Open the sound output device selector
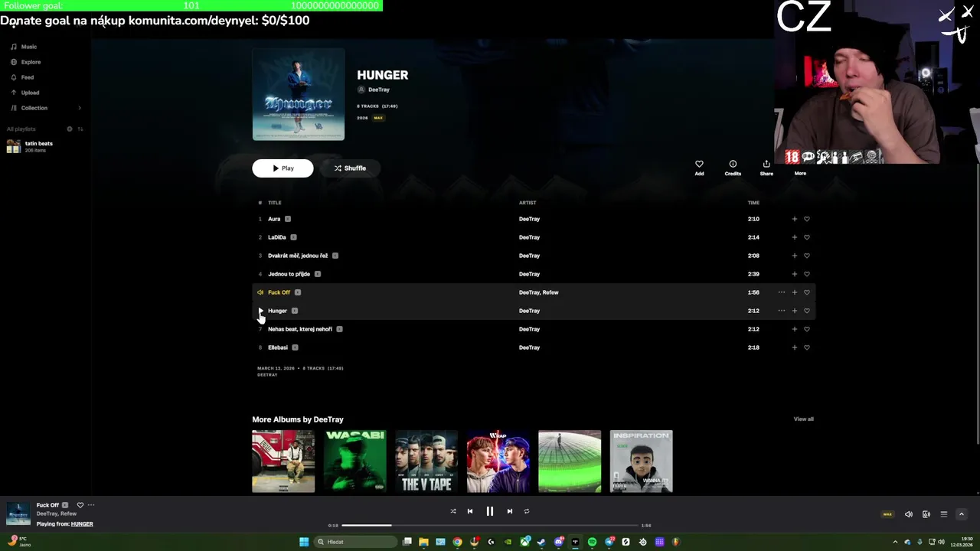Image resolution: width=980 pixels, height=551 pixels. point(926,514)
